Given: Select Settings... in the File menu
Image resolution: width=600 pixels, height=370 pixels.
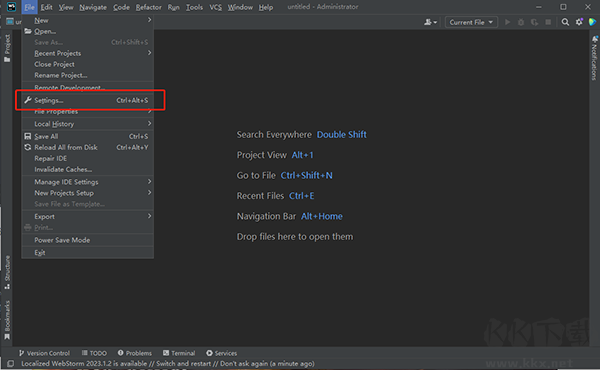Looking at the screenshot, I should 88,100.
